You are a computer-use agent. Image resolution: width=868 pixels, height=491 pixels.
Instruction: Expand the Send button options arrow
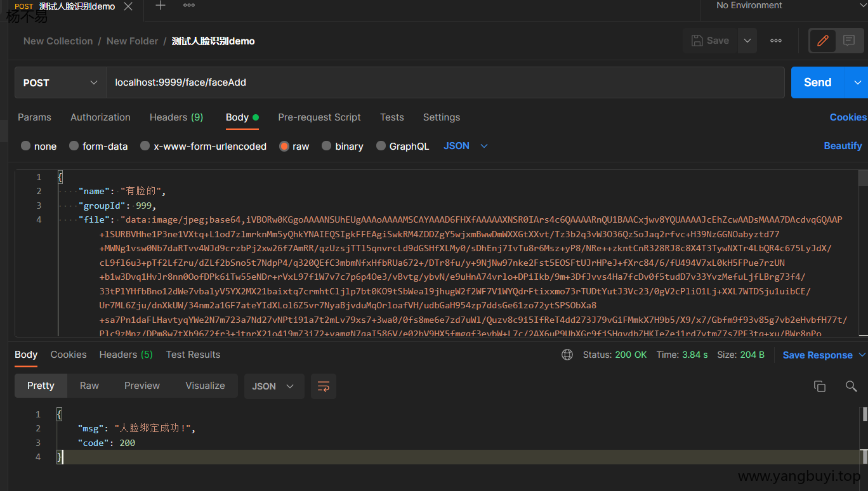coord(857,82)
